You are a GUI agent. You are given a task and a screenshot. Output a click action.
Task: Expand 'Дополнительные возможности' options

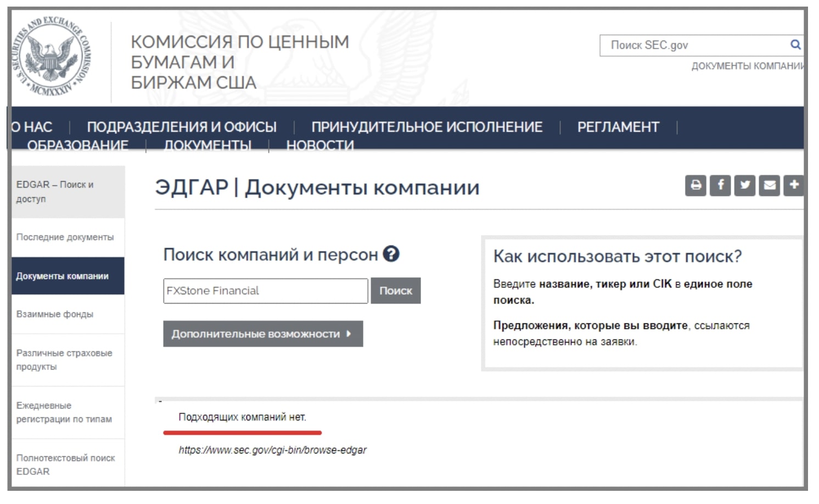pyautogui.click(x=263, y=334)
